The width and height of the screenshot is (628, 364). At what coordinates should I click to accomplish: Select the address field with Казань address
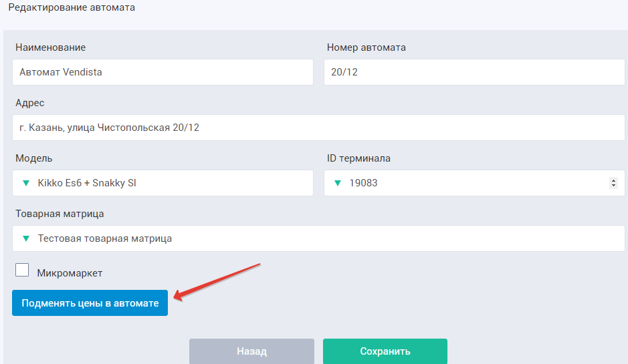(x=318, y=128)
